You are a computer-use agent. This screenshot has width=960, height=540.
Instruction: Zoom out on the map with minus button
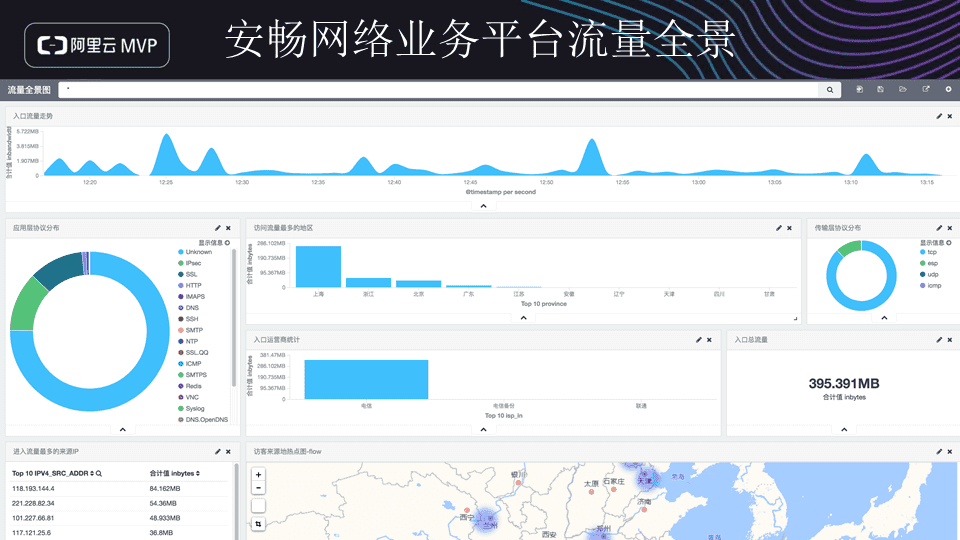pos(258,488)
